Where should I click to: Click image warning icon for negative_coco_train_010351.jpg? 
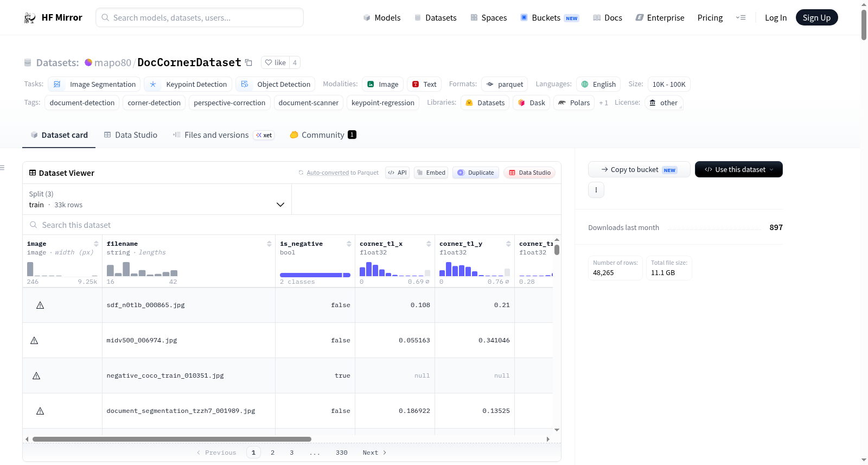[36, 376]
